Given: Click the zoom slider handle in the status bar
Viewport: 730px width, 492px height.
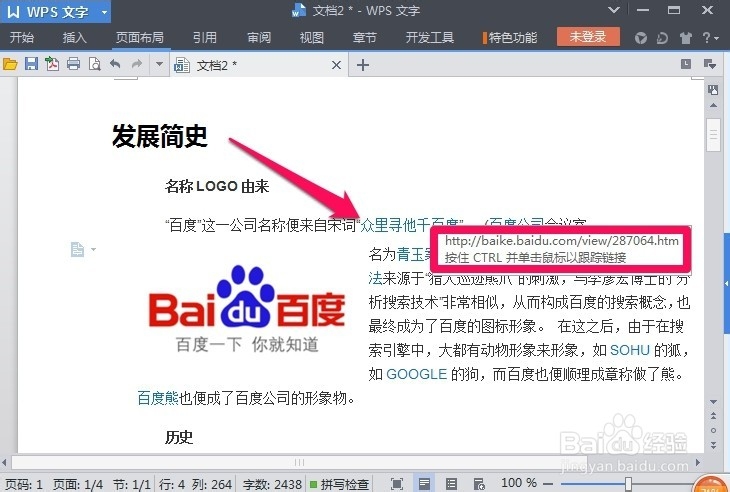Looking at the screenshot, I should 628,484.
